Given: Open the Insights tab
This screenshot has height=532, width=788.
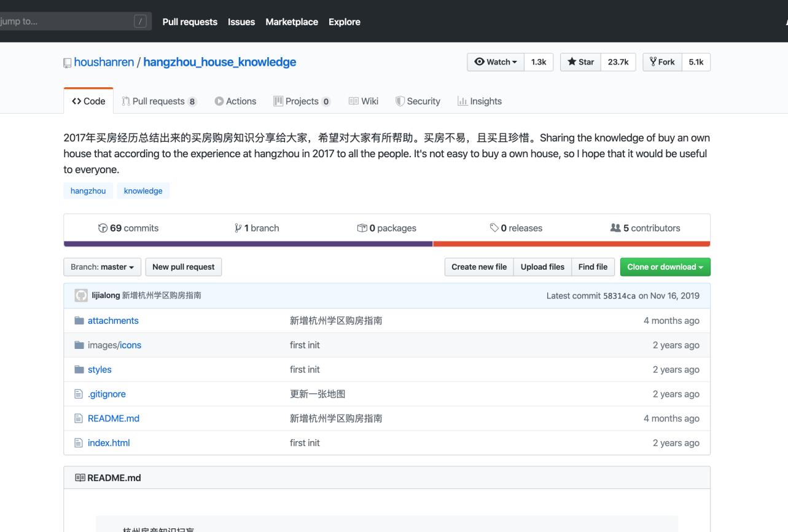Looking at the screenshot, I should [479, 101].
